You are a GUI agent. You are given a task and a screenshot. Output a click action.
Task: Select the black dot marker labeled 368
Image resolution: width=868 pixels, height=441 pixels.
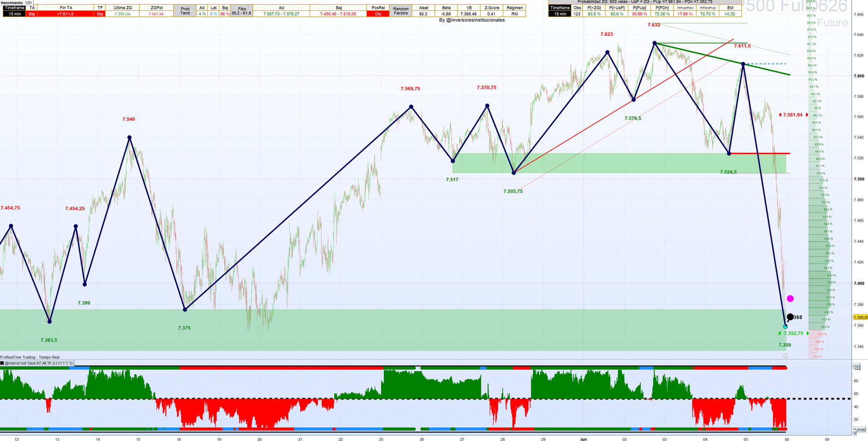tap(790, 317)
